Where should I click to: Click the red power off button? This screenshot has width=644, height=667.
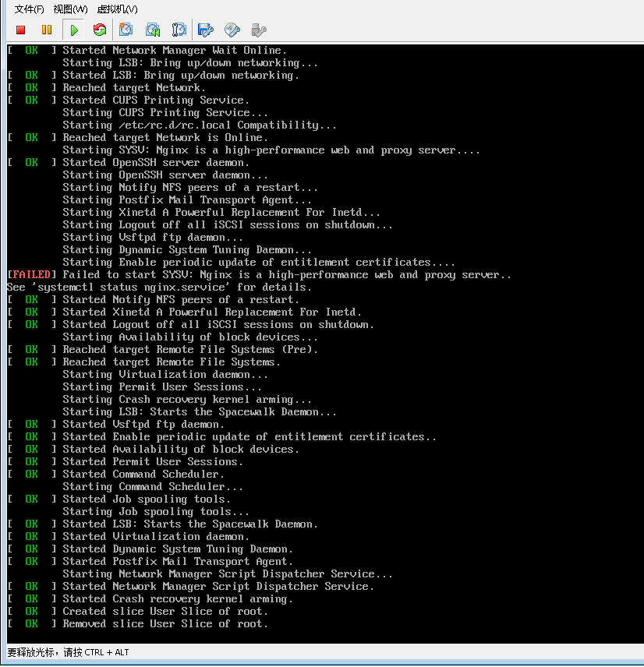(x=20, y=30)
